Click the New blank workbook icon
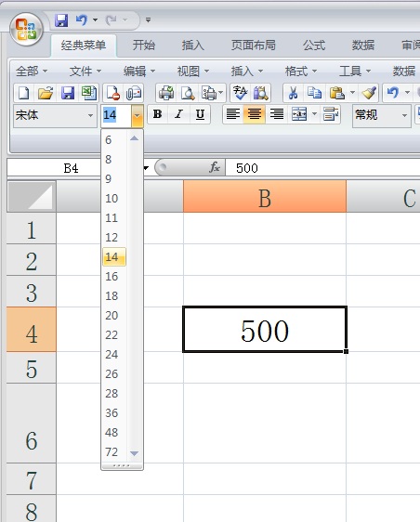The image size is (420, 522). point(23,93)
